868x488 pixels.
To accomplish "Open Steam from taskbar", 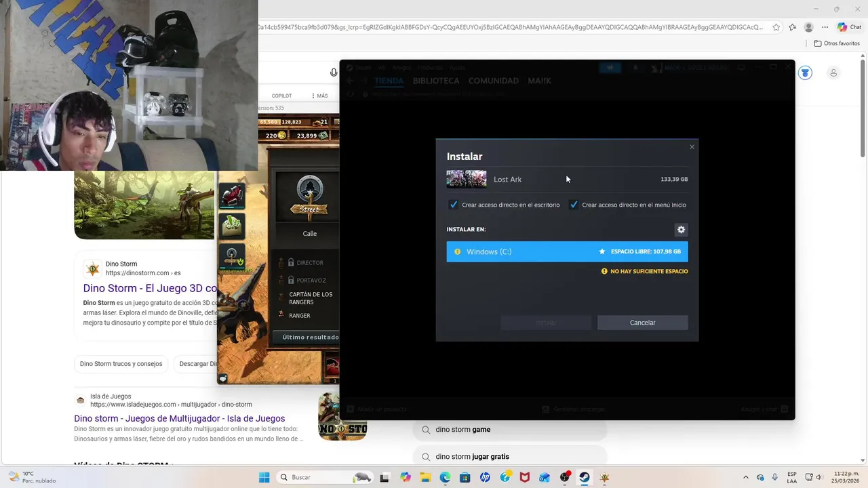I will tap(584, 477).
